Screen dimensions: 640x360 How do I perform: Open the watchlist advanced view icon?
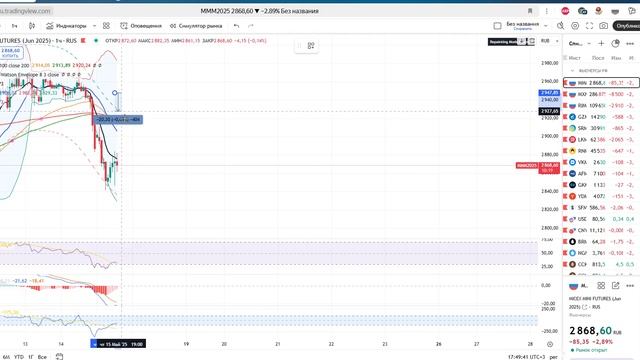coord(616,43)
